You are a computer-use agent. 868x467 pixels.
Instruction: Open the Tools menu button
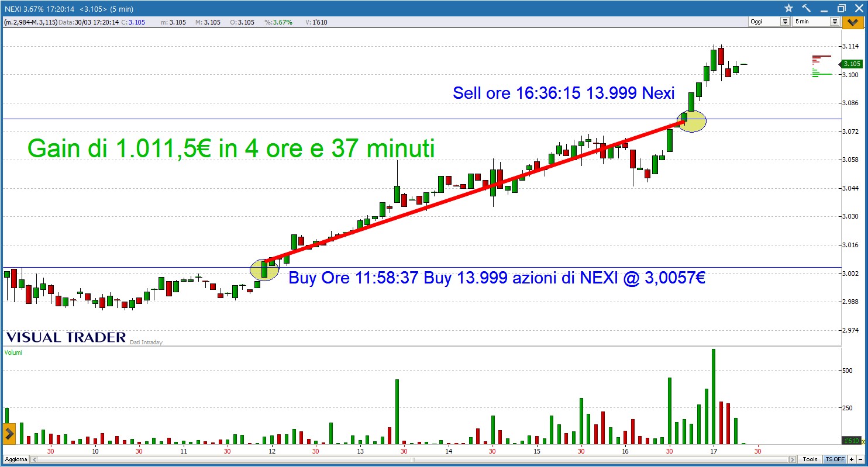810,459
